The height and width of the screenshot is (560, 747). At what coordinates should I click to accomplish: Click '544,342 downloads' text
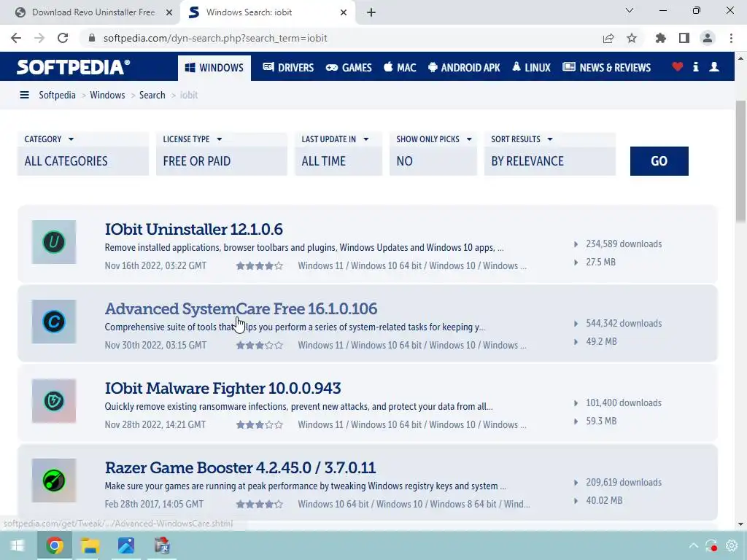[x=624, y=323]
